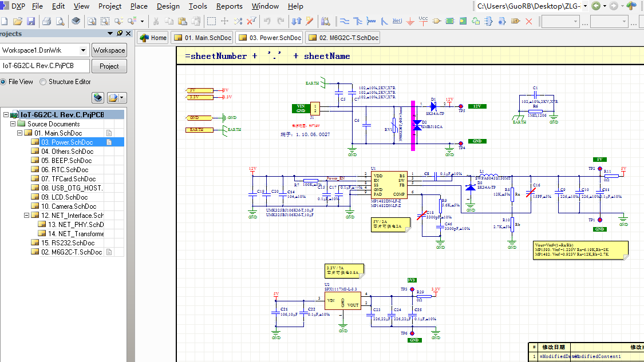
Task: Open the Save document icon
Action: point(31,21)
